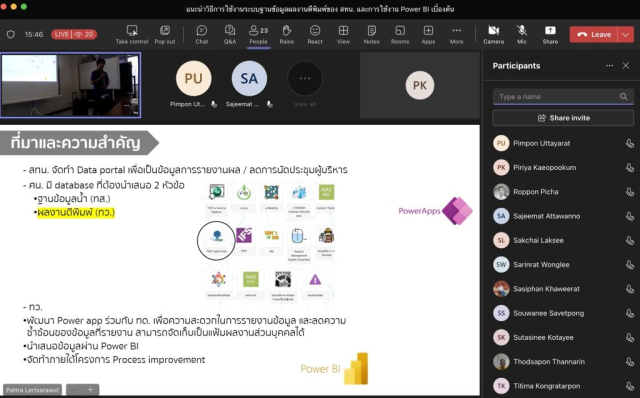The height and width of the screenshot is (398, 640).
Task: Click mic icon beside Pimpon Uttayarat
Action: [x=630, y=143]
